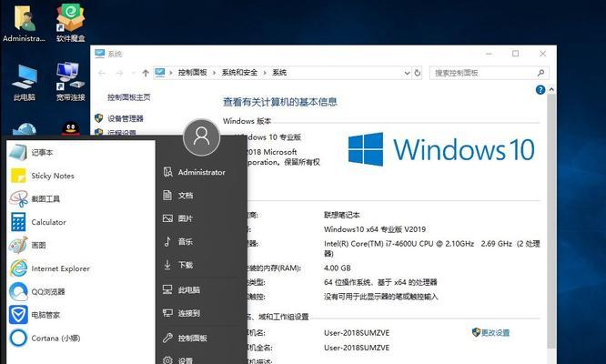
Task: Open 电脑管家 from the start menu
Action: tap(80, 315)
